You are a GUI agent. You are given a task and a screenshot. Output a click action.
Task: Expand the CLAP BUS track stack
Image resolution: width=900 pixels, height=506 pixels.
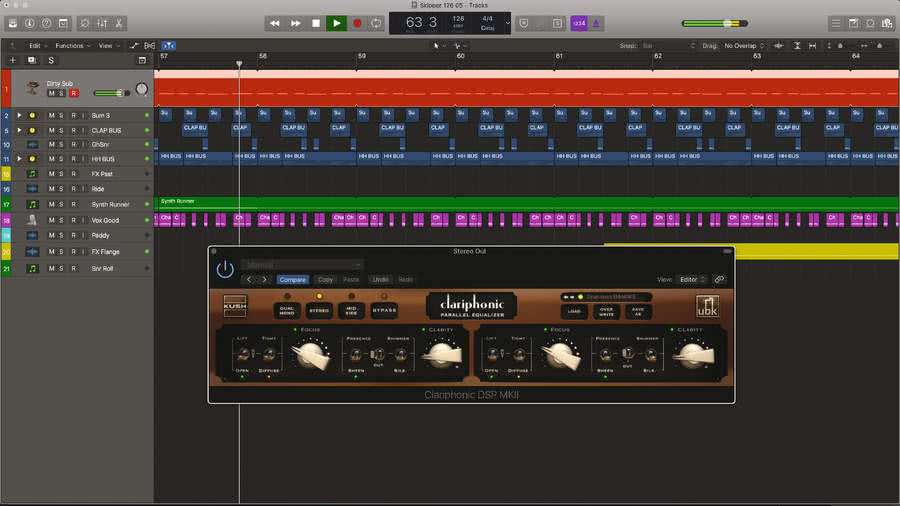[20, 130]
